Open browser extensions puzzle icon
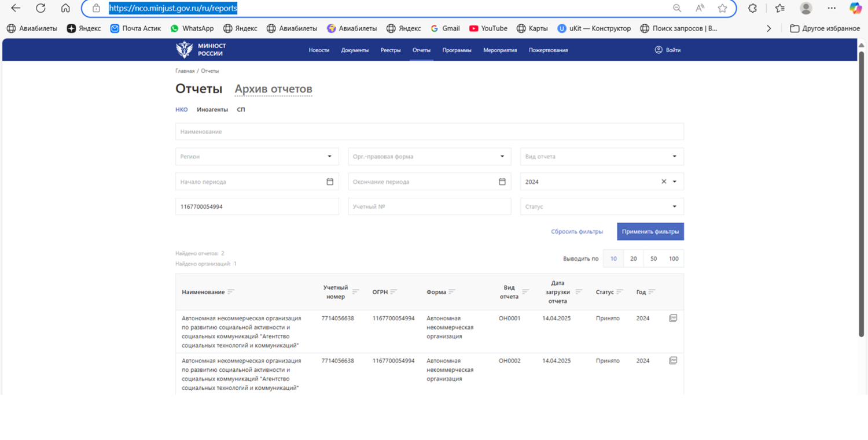The height and width of the screenshot is (440, 868). click(752, 8)
